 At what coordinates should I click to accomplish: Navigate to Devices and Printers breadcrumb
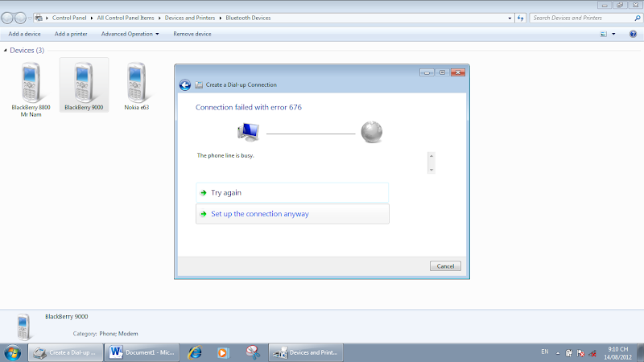pos(190,18)
